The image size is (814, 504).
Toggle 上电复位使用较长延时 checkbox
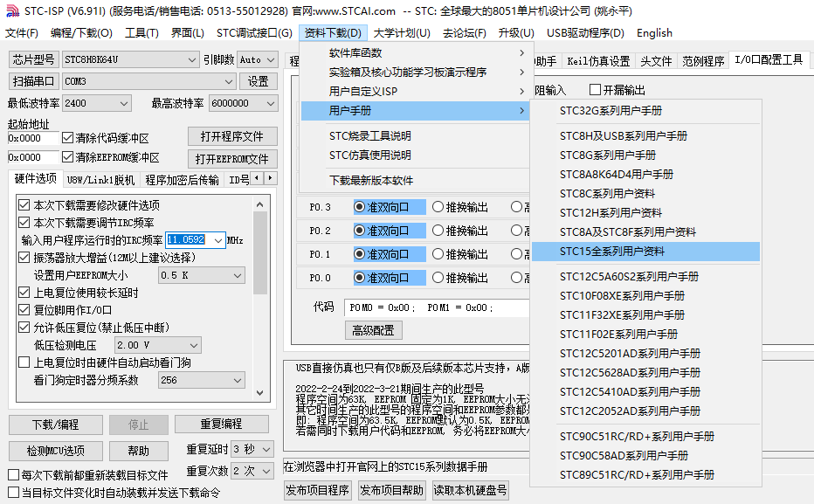[x=24, y=293]
